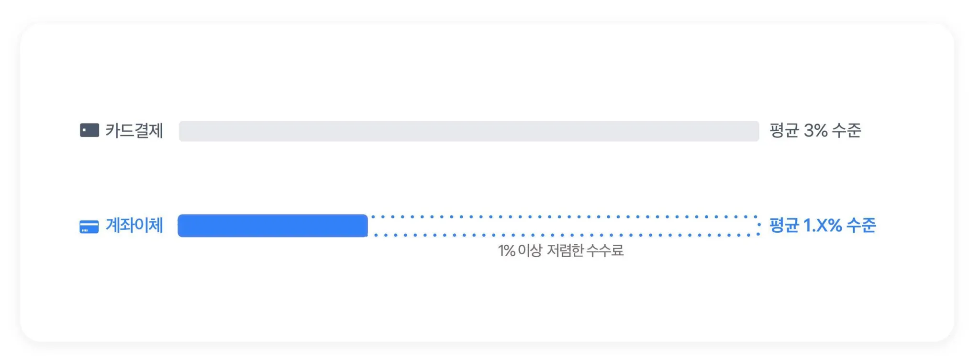Image resolution: width=980 pixels, height=364 pixels.
Task: Select the 카드결제 label
Action: [x=134, y=130]
